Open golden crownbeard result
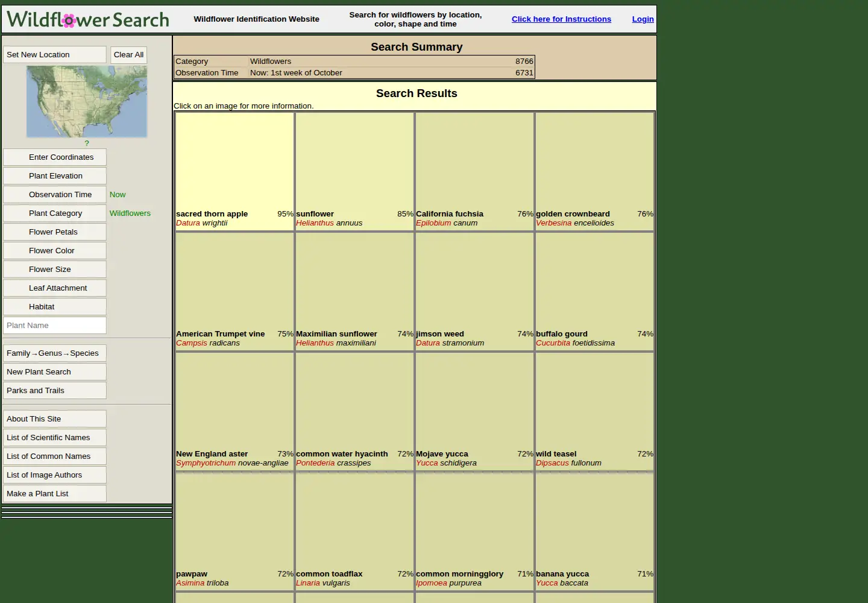Image resolution: width=868 pixels, height=603 pixels. [x=594, y=171]
